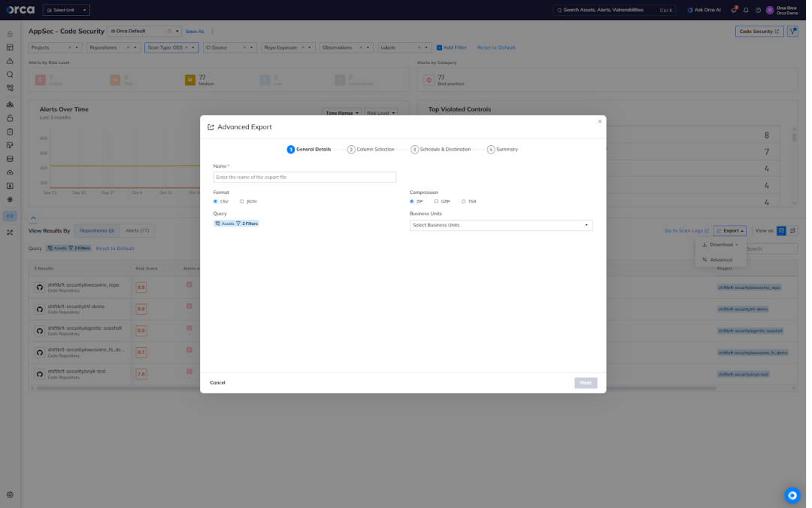
Task: Click the export file Name input field
Action: pos(304,177)
